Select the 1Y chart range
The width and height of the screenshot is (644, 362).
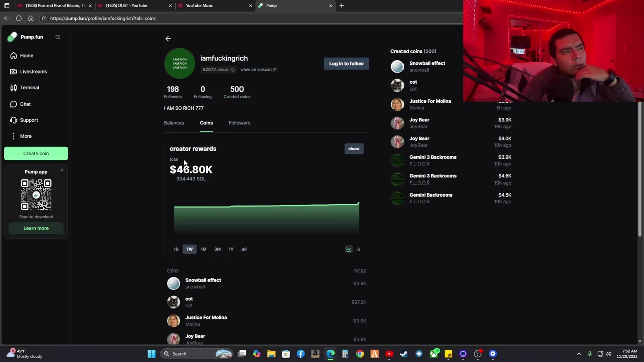231,249
